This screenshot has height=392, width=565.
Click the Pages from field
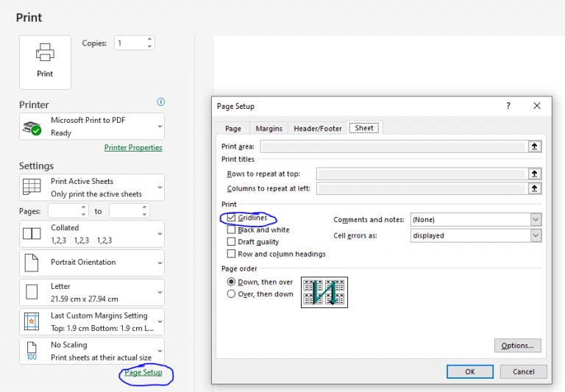click(x=64, y=211)
